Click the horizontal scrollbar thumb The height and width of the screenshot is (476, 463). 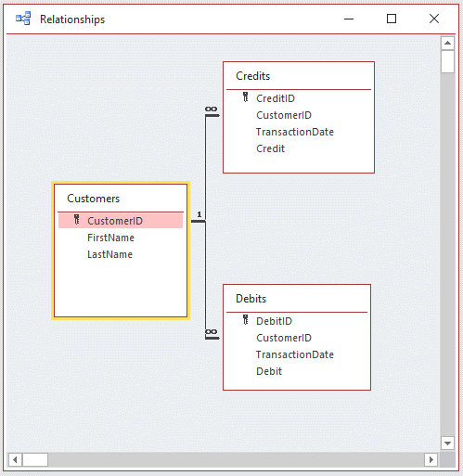[x=35, y=459]
